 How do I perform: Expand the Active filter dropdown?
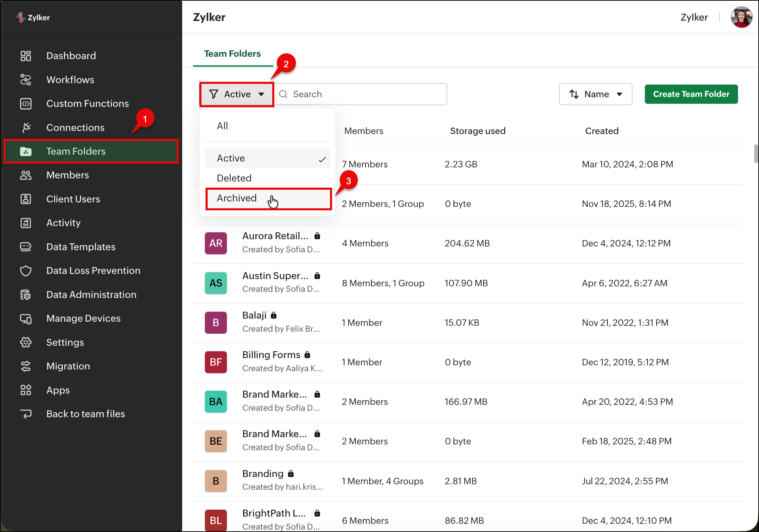coord(237,94)
